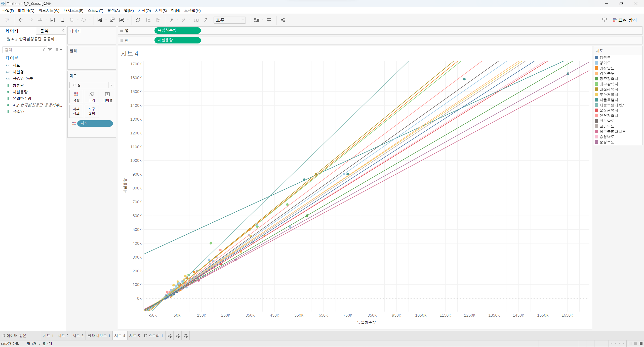Open the Size mark card

coord(92,96)
